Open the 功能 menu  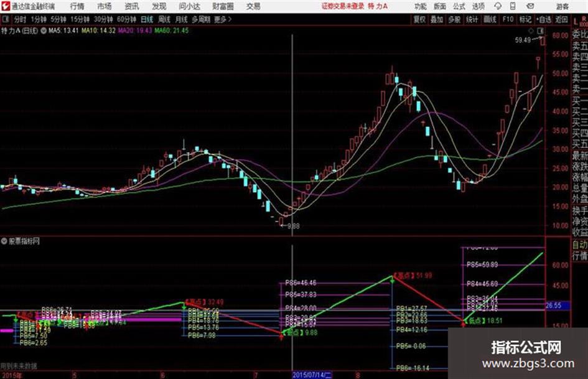point(421,6)
